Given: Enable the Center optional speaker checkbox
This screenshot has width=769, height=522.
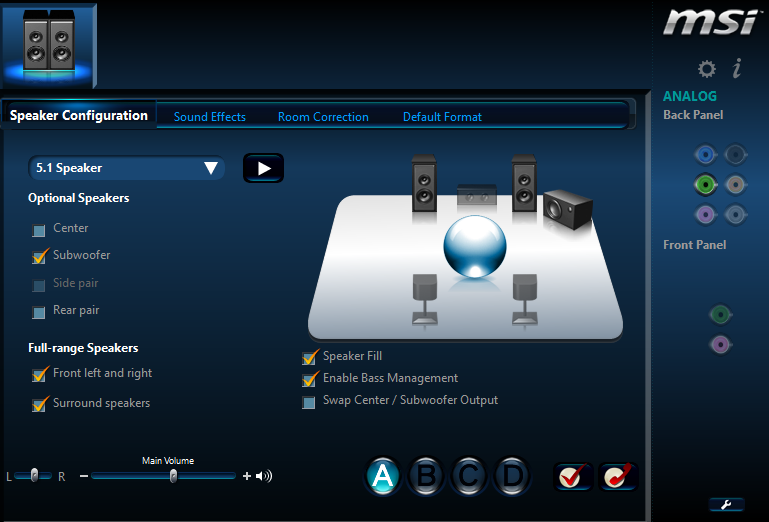Looking at the screenshot, I should [x=40, y=230].
